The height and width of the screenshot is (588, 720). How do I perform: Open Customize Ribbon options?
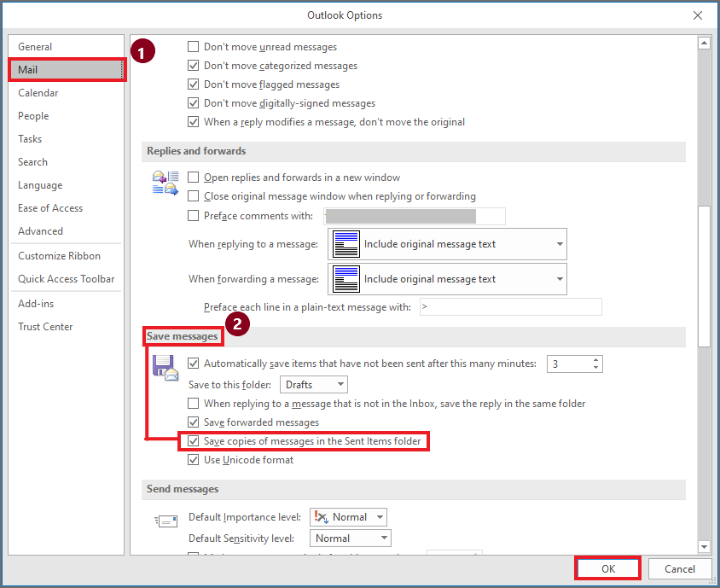pyautogui.click(x=67, y=256)
